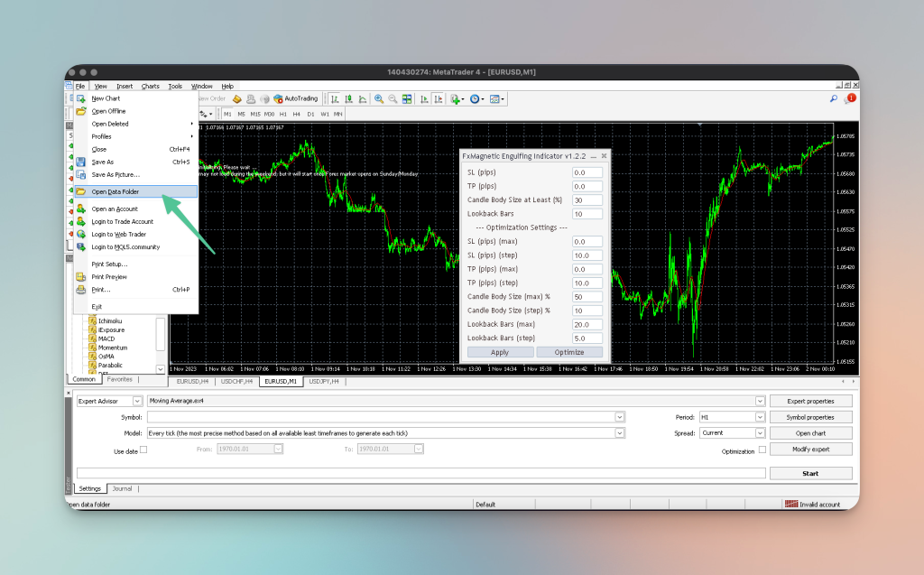
Task: Open the Data Folder menu entry
Action: point(115,191)
